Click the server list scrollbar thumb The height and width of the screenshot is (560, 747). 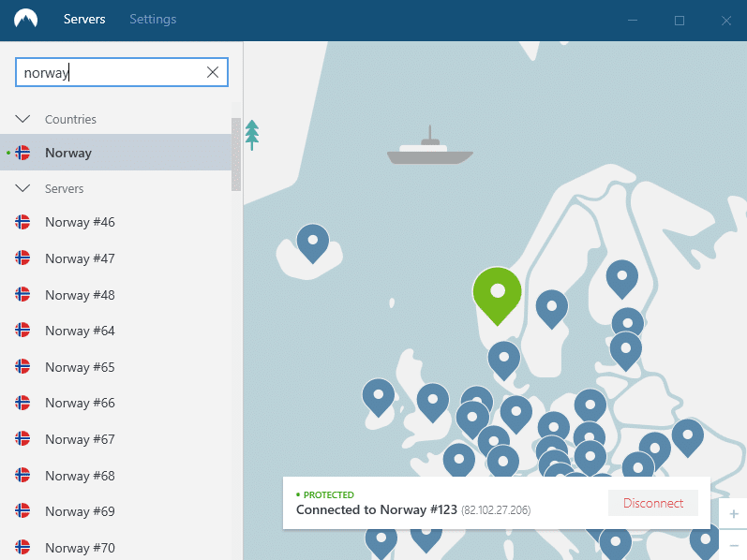pyautogui.click(x=236, y=155)
